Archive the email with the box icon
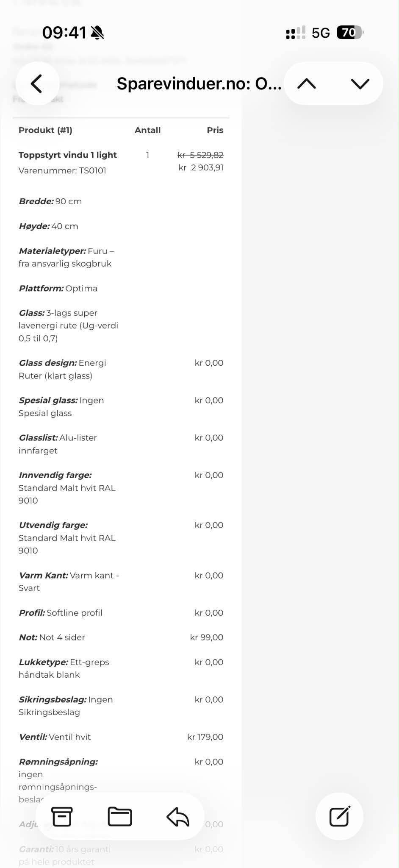The height and width of the screenshot is (868, 399). pyautogui.click(x=62, y=816)
